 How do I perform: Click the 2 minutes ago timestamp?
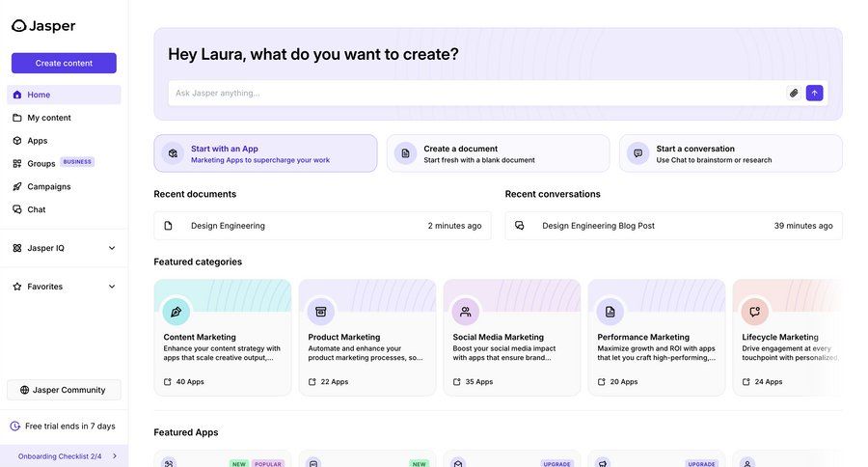coord(454,226)
